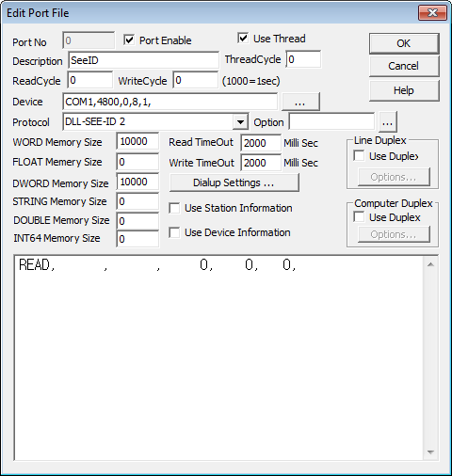Click the Option text field
The width and height of the screenshot is (452, 476).
pos(331,121)
